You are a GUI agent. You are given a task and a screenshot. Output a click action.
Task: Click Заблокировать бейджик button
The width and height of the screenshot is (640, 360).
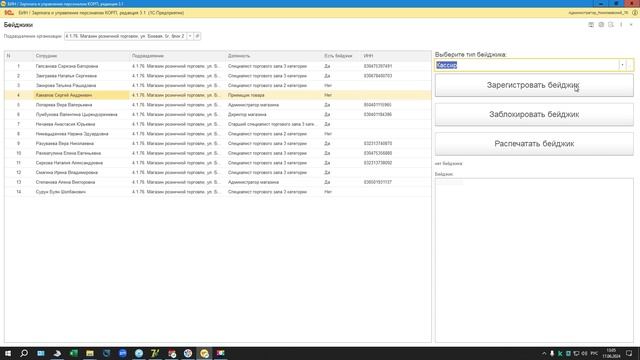(534, 115)
